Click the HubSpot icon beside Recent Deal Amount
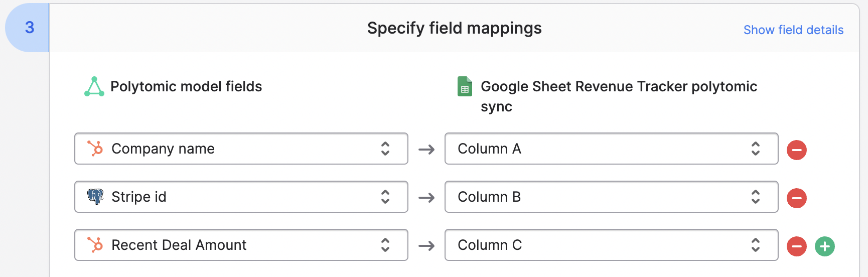The width and height of the screenshot is (868, 277). click(95, 245)
